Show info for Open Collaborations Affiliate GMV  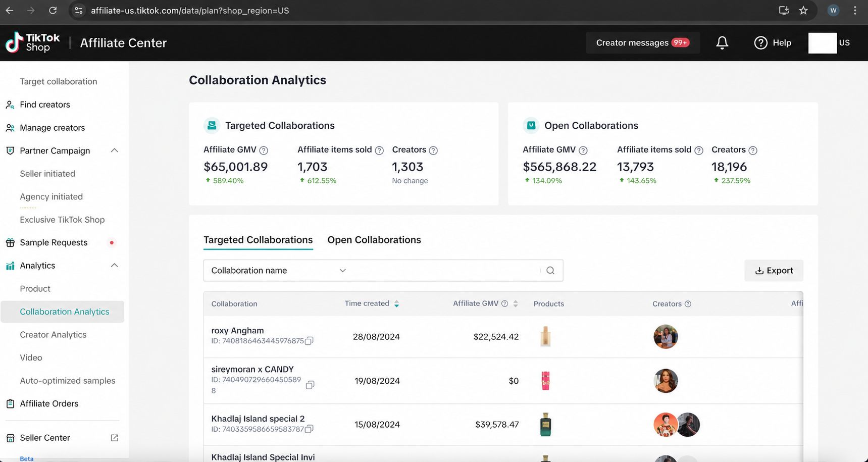click(583, 150)
